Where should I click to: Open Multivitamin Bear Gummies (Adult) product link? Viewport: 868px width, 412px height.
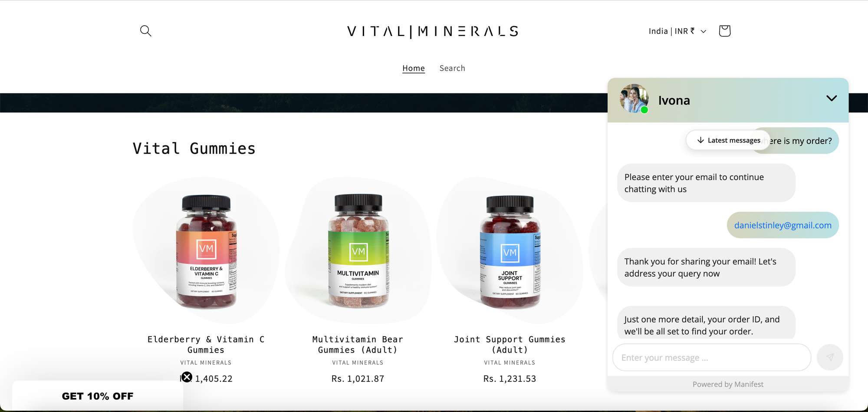[x=358, y=345]
